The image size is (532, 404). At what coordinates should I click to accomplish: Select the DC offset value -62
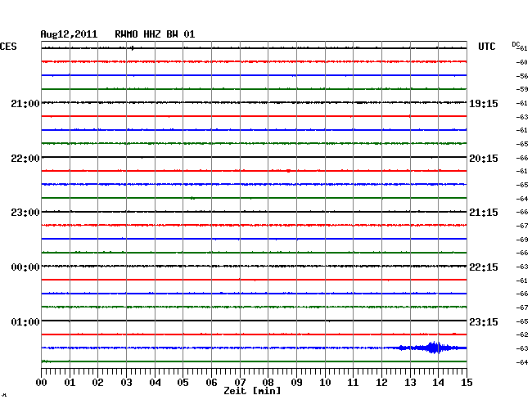tap(522, 334)
